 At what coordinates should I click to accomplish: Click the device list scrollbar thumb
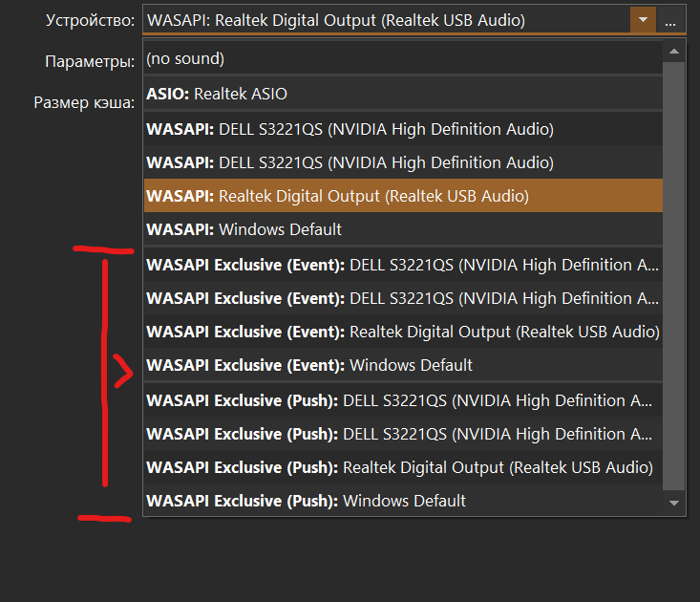(x=674, y=276)
